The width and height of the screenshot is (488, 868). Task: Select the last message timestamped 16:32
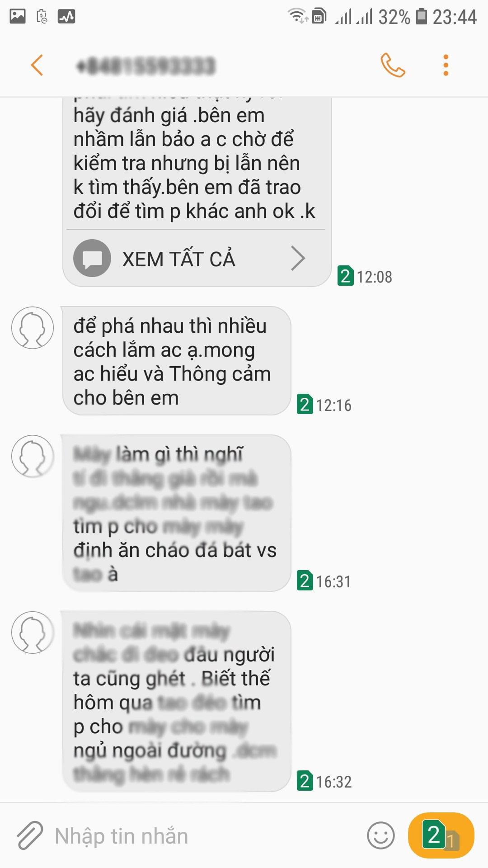[x=177, y=701]
